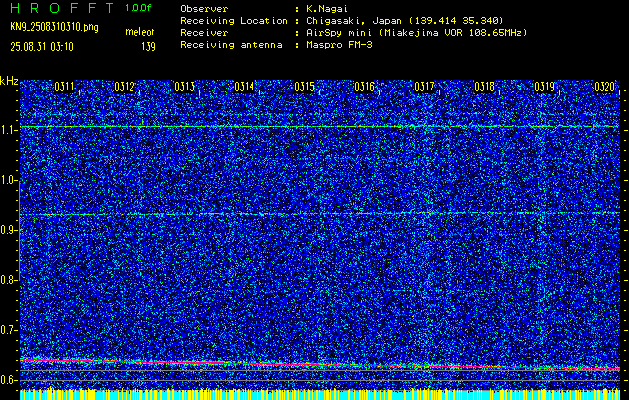This screenshot has width=629, height=400.
Task: Click the 0319 time marker
Action: point(544,87)
